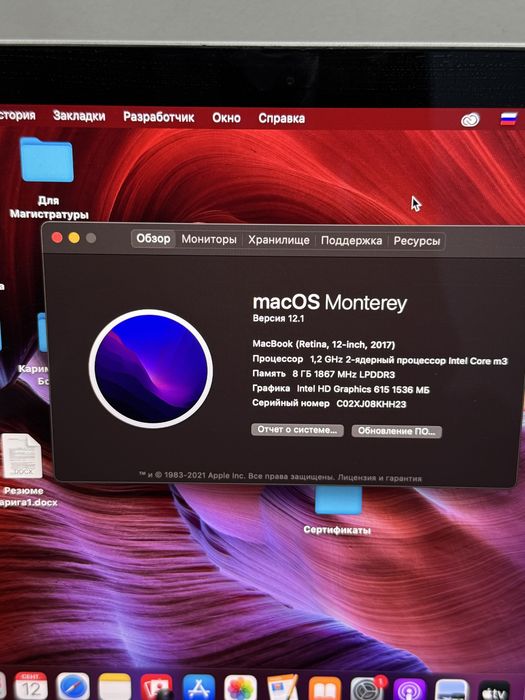
Task: Close the About This Mac window
Action: click(57, 238)
